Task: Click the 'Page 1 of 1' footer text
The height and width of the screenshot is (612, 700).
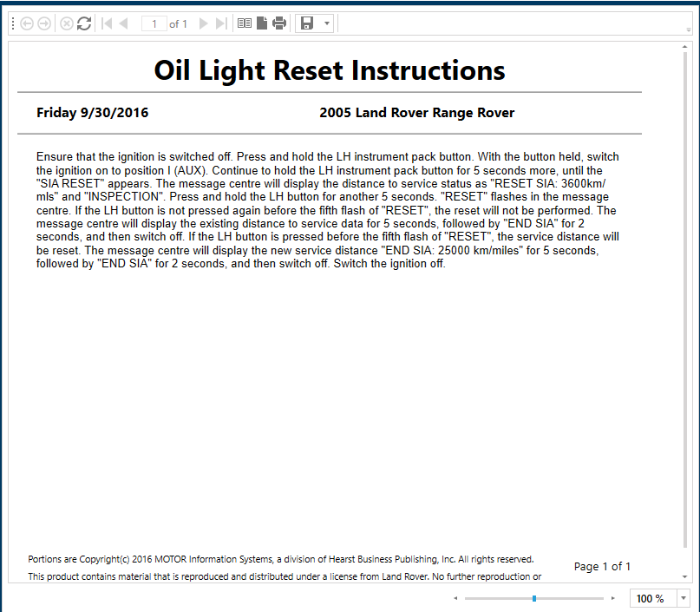Action: coord(602,567)
